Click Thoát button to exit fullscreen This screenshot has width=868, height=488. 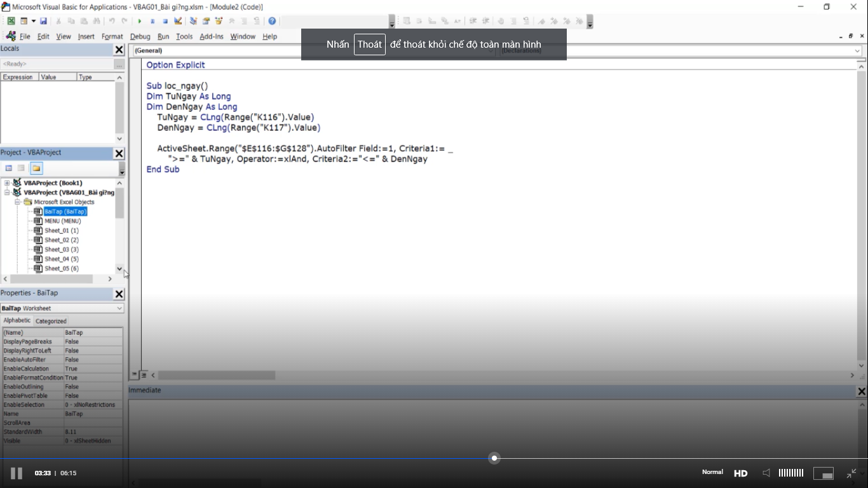[x=370, y=44]
